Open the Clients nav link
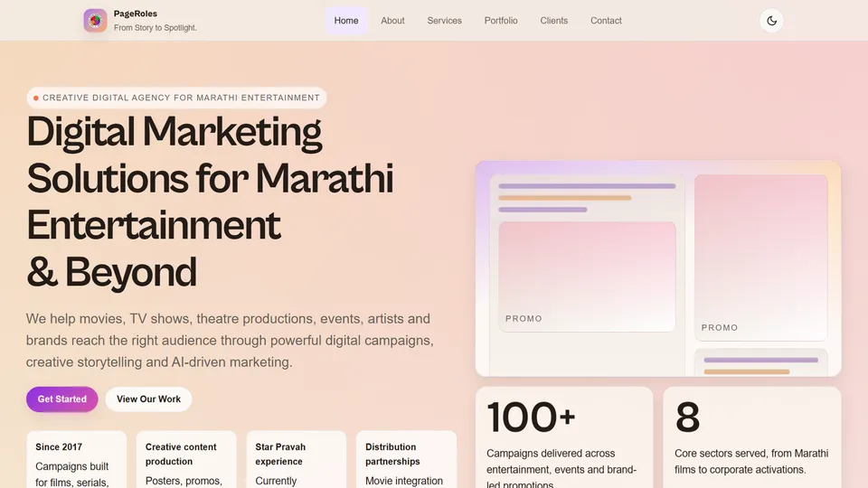 click(x=554, y=21)
